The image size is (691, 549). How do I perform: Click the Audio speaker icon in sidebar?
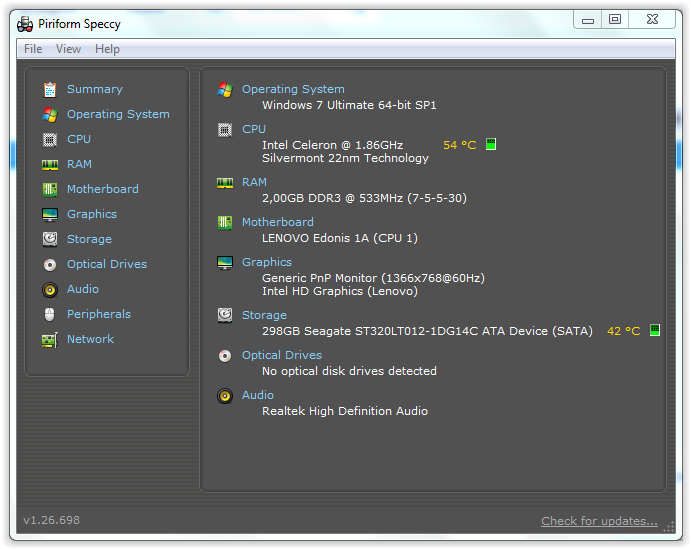coord(49,289)
